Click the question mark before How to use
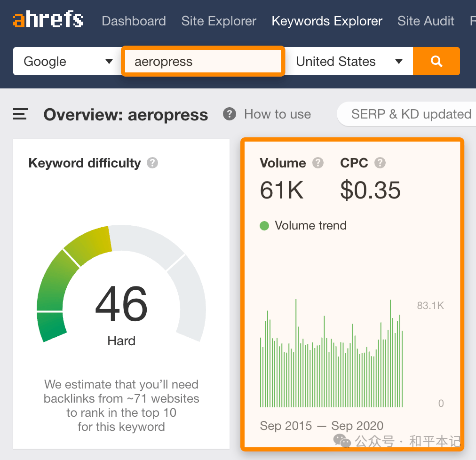This screenshot has width=476, height=460. (x=230, y=114)
